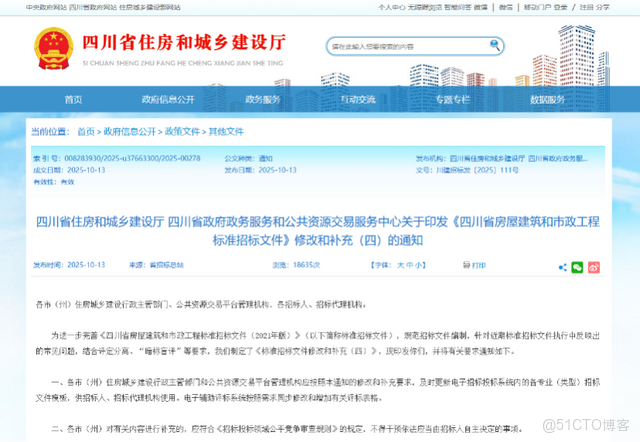Open the 互动交流 navigation menu item
The height and width of the screenshot is (442, 640).
[x=358, y=99]
